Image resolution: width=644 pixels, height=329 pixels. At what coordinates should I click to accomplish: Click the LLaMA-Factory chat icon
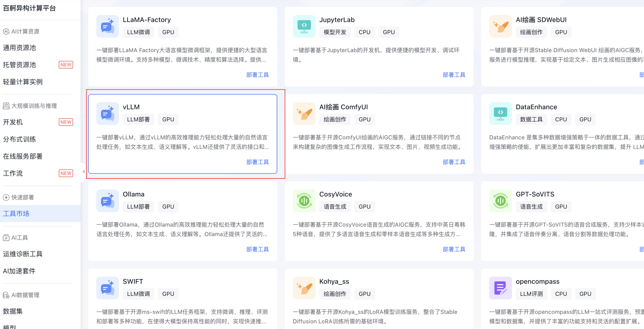coord(107,26)
